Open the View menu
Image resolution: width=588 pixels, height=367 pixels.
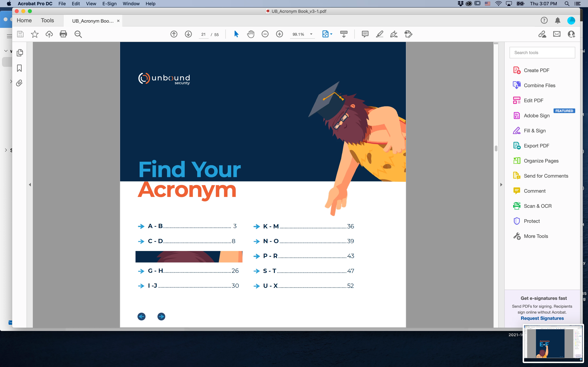click(x=91, y=4)
